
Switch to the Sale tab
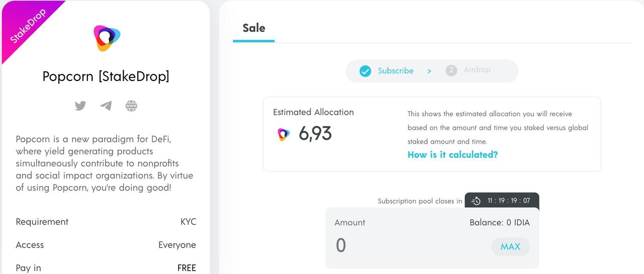[254, 28]
